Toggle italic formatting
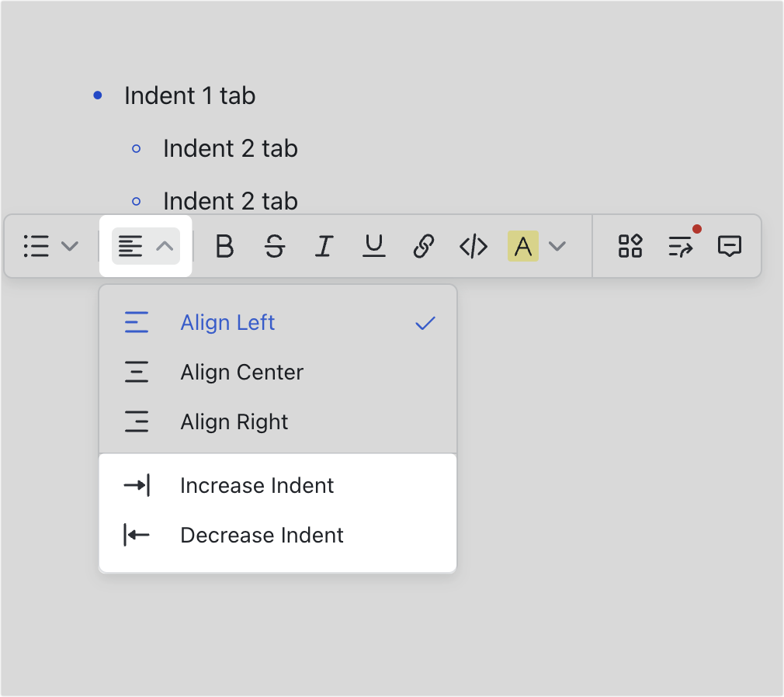784x697 pixels. point(324,246)
